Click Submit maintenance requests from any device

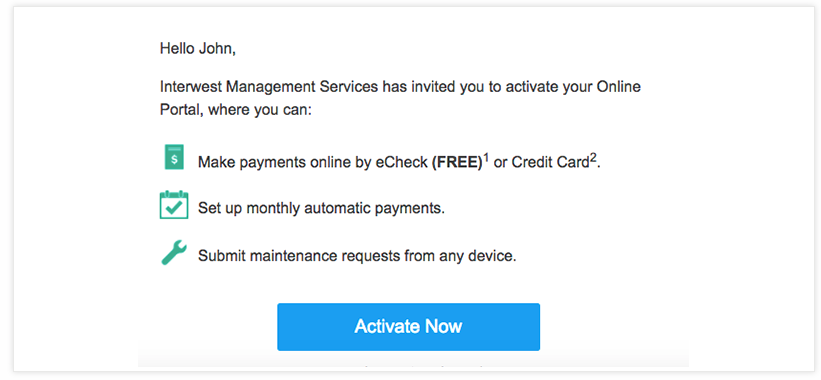click(357, 256)
